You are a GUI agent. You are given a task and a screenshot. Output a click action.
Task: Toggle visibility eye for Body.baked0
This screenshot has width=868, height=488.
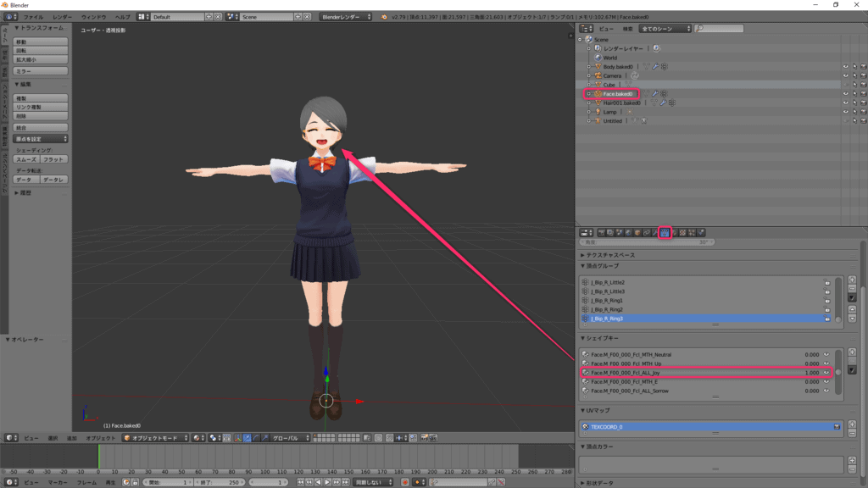click(x=845, y=66)
